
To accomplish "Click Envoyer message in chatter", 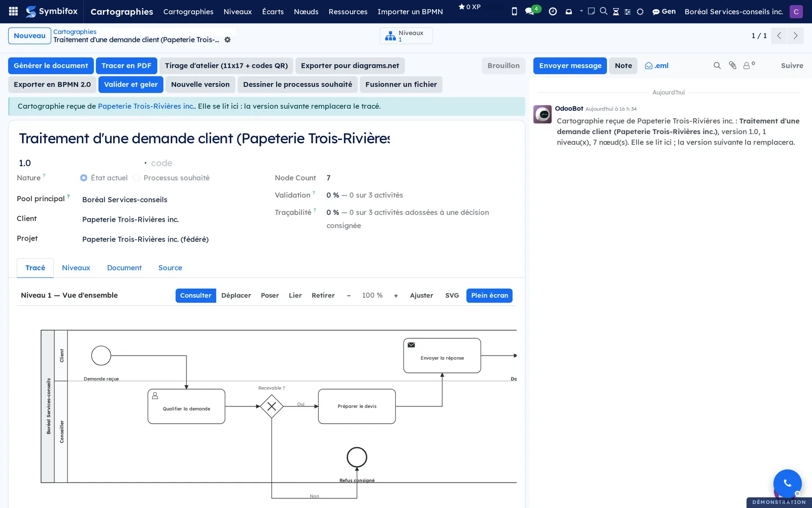I will (x=570, y=66).
